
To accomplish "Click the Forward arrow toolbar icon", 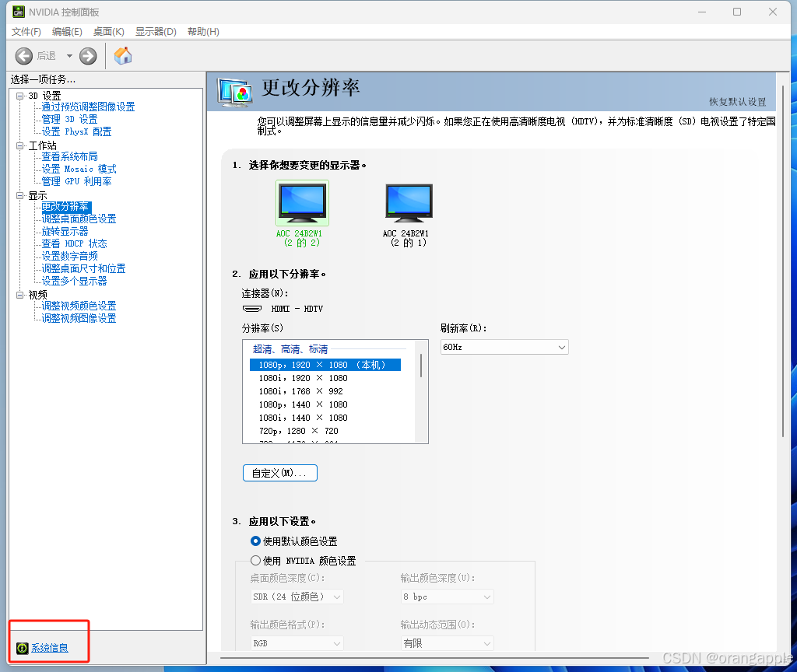I will pyautogui.click(x=88, y=56).
